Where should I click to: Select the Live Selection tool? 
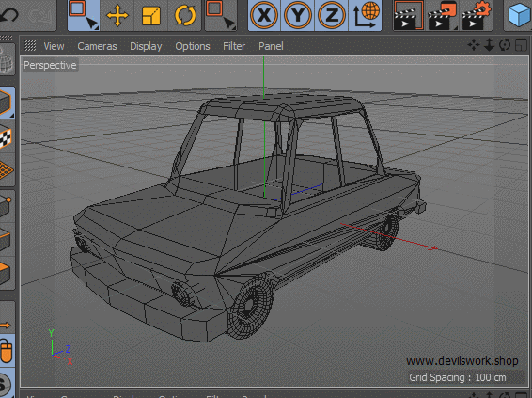pyautogui.click(x=84, y=15)
